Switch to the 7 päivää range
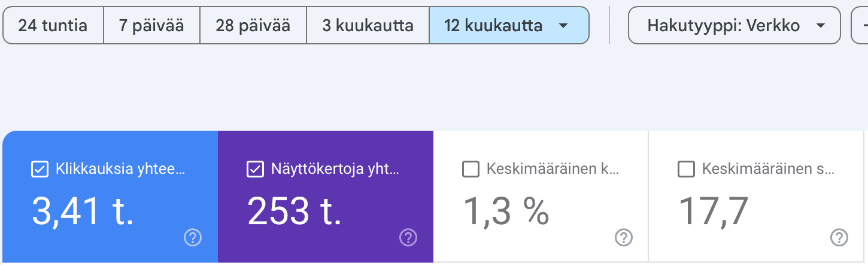Viewport: 868px width, 265px height. pyautogui.click(x=151, y=26)
